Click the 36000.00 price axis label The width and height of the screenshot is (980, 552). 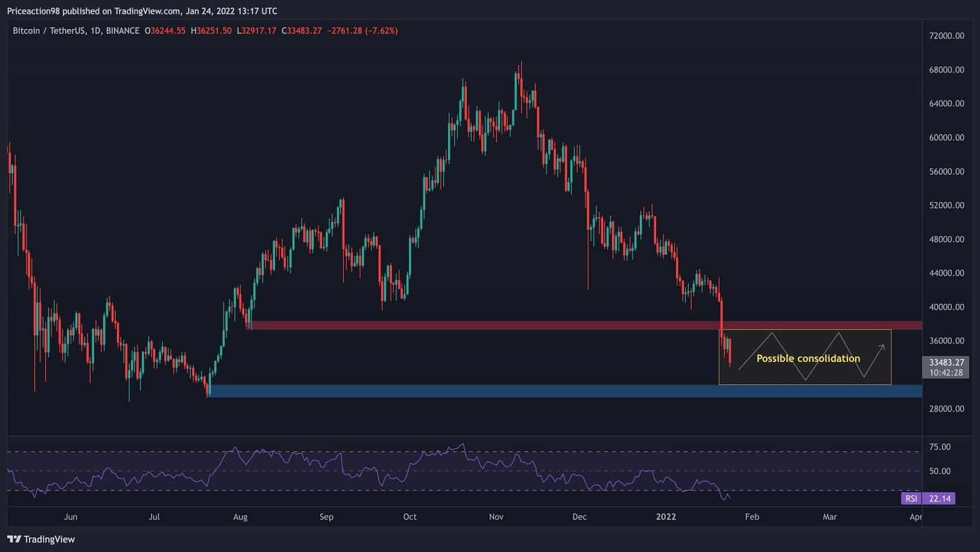tap(947, 340)
